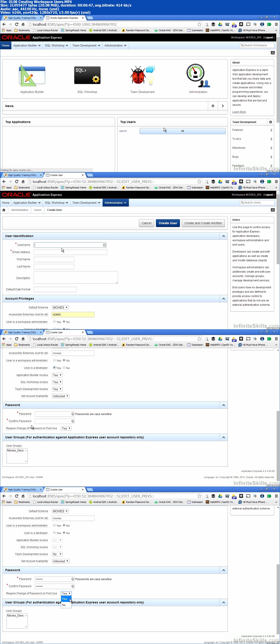The width and height of the screenshot is (280, 644).
Task: Open Team Development menu beside highlighted Administration
Action: pyautogui.click(x=86, y=203)
